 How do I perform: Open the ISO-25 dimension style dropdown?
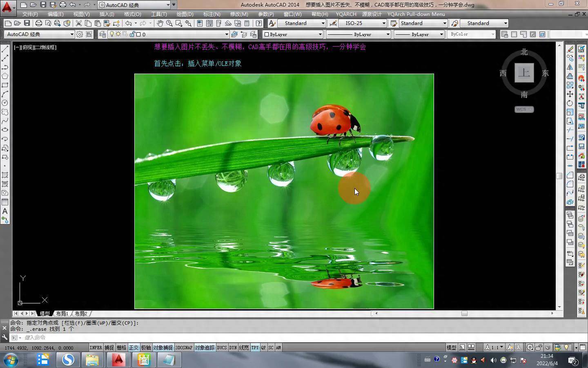click(383, 23)
